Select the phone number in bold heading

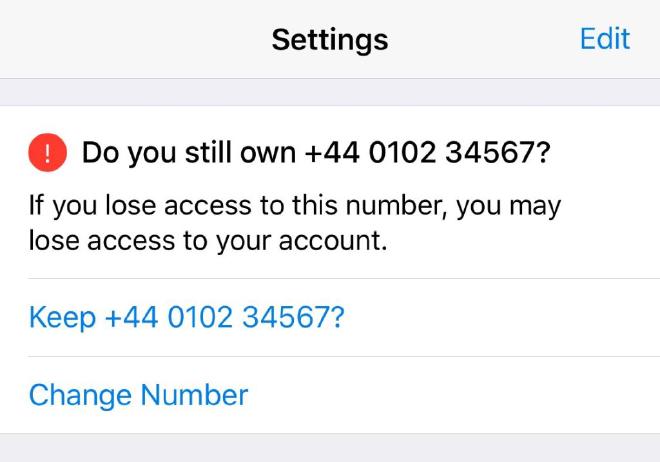[420, 152]
